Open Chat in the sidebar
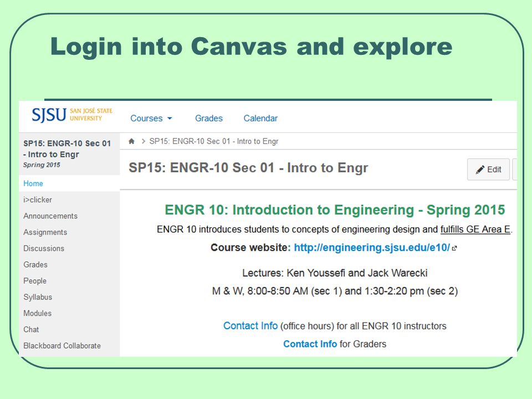 point(31,329)
